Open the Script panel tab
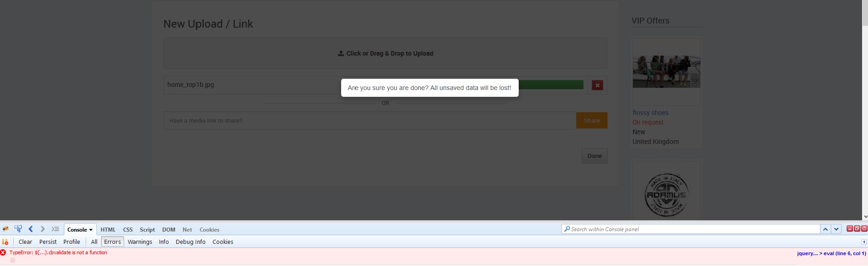 point(147,230)
